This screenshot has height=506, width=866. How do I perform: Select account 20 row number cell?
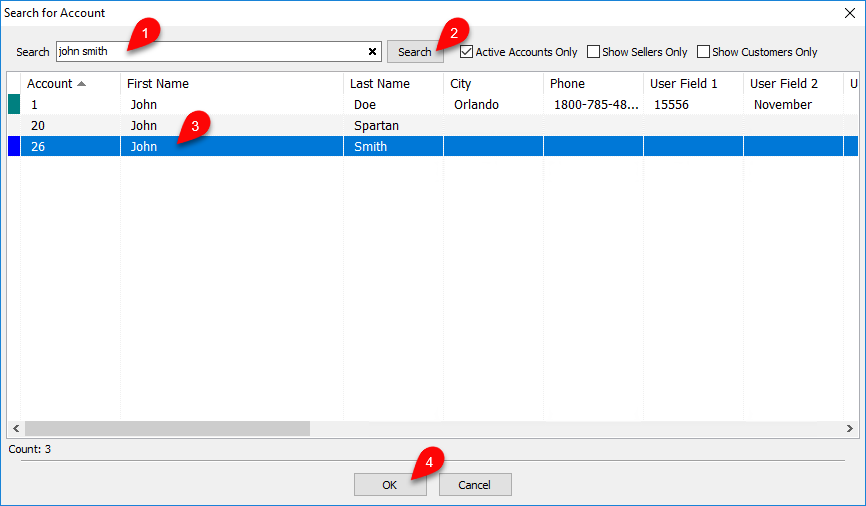point(71,125)
